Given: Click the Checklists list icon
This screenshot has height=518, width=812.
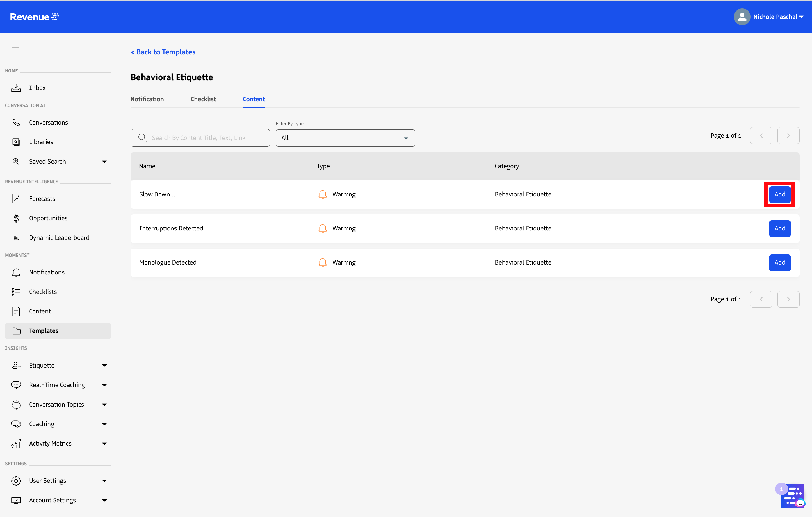Looking at the screenshot, I should [16, 292].
